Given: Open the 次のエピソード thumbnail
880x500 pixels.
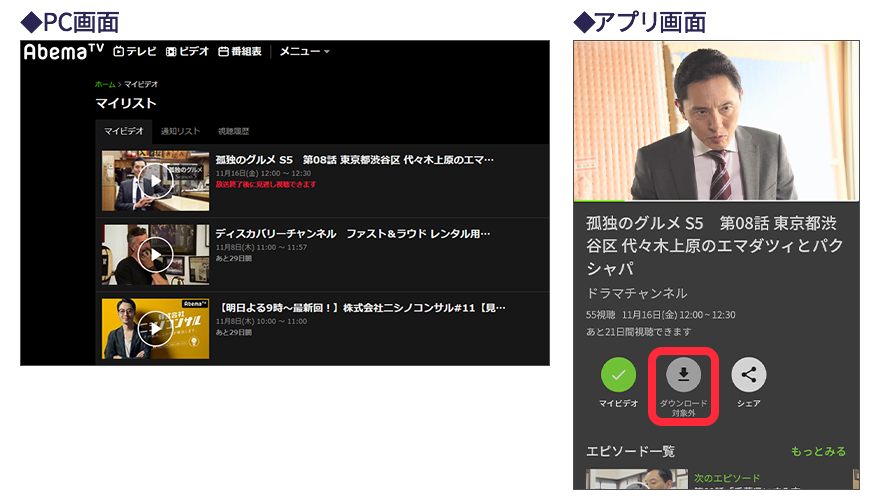Looking at the screenshot, I should tap(636, 479).
